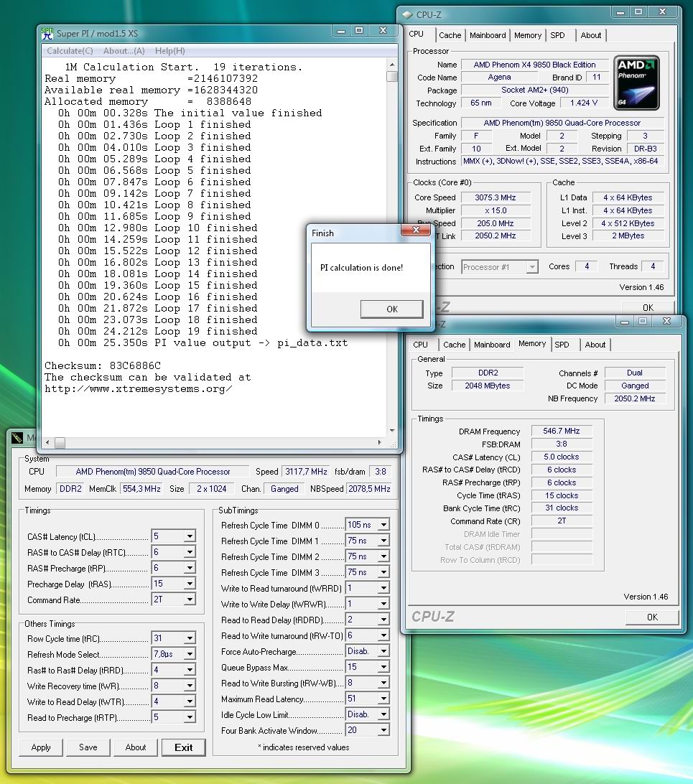Expand Idle Cycle Low Limit dropdown
Viewport: 693px width, 784px height.
pyautogui.click(x=383, y=714)
